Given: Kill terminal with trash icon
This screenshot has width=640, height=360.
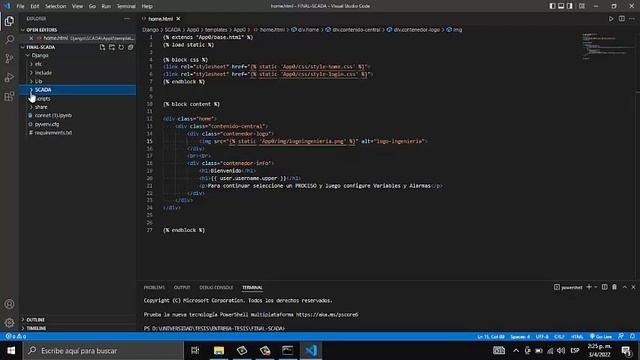Looking at the screenshot, I should coord(614,287).
